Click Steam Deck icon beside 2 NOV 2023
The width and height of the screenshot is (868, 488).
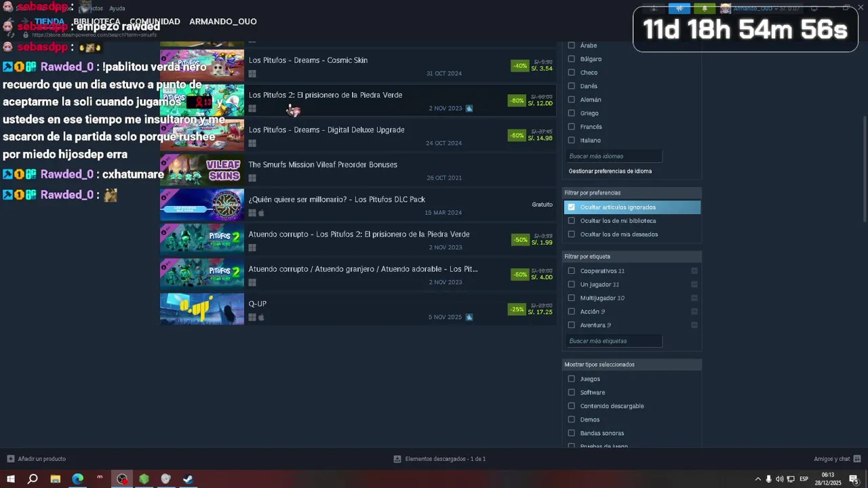click(x=469, y=108)
